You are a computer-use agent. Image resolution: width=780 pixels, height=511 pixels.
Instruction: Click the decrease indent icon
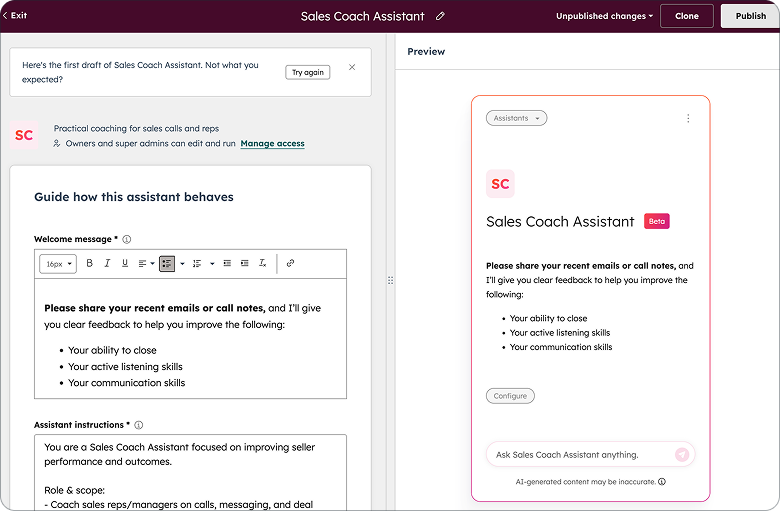[x=227, y=263]
